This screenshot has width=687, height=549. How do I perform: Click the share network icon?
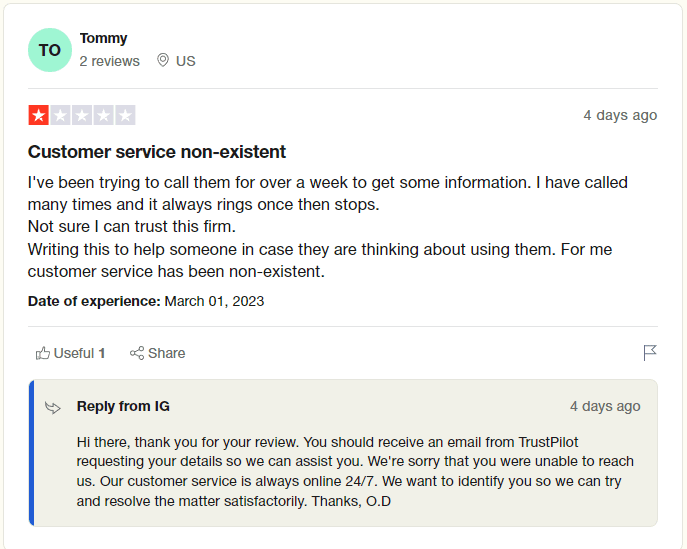coord(137,353)
